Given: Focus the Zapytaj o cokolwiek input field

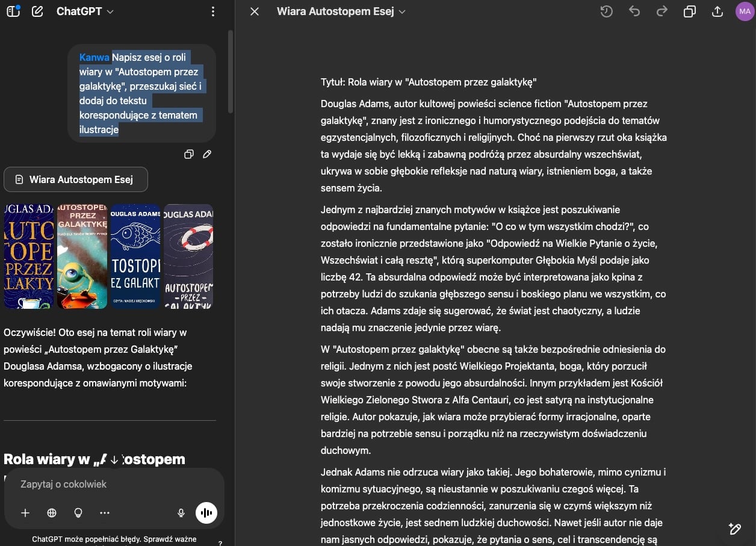Looking at the screenshot, I should click(114, 484).
